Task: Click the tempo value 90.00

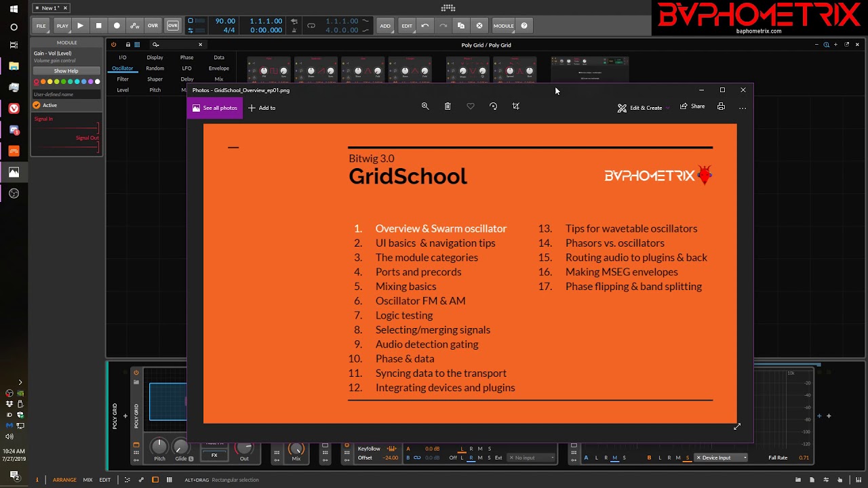Action: [x=225, y=21]
